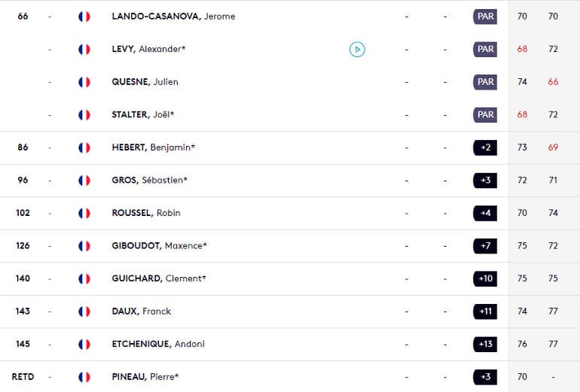The image size is (580, 392).
Task: Play the video highlight for Alexander Levy
Action: [x=357, y=49]
